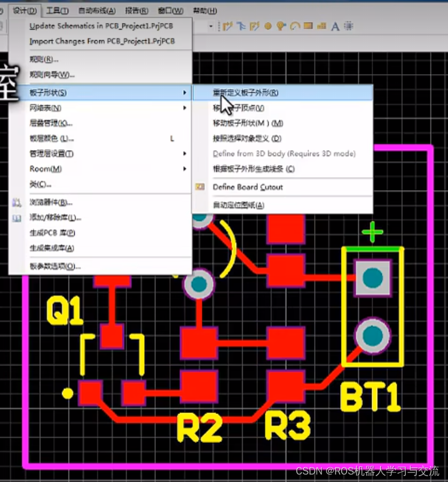Select the place pad tool icon
Image resolution: width=448 pixels, height=482 pixels.
point(268,25)
